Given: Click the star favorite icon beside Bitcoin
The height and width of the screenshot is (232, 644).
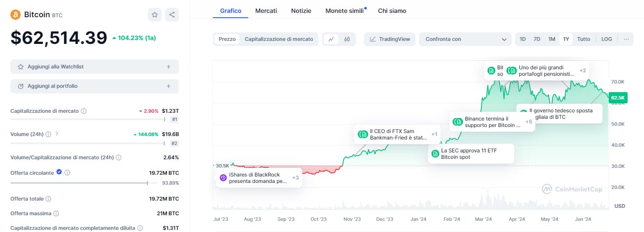Looking at the screenshot, I should (155, 15).
